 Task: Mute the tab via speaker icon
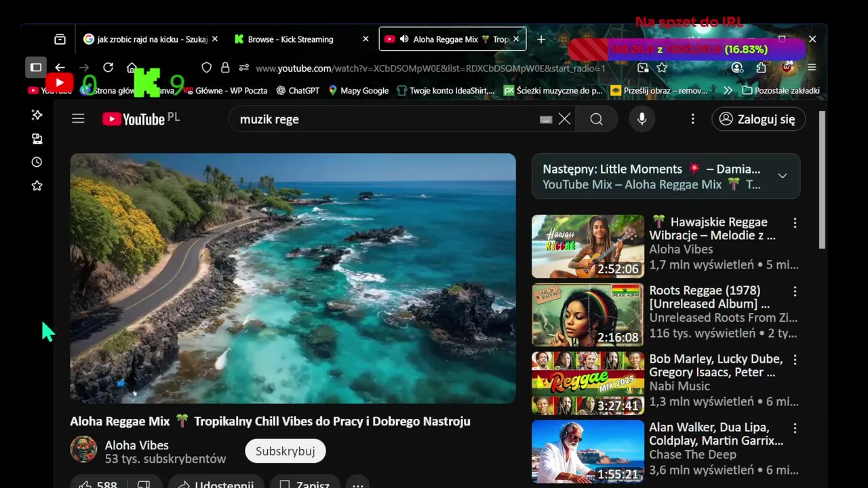tap(404, 39)
